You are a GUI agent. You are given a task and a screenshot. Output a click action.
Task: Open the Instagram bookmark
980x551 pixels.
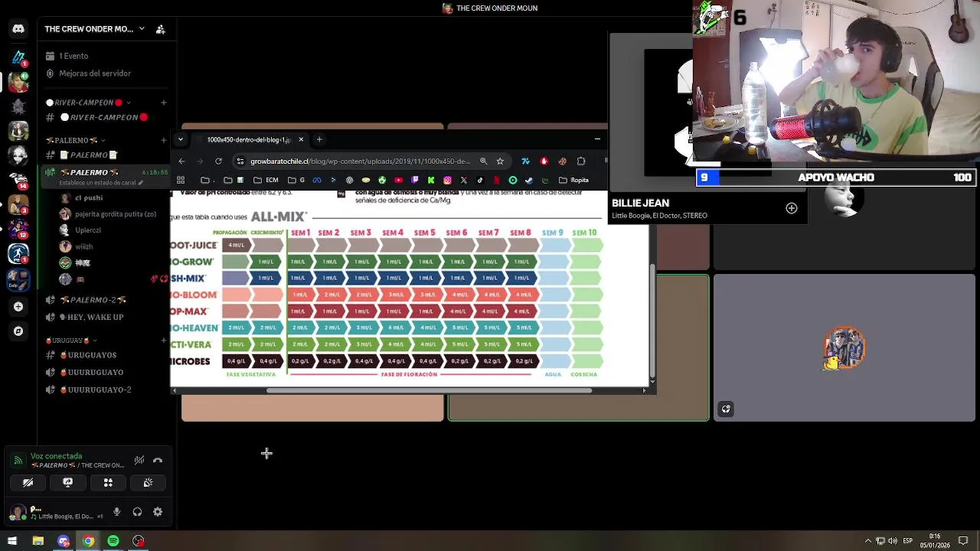coord(447,181)
